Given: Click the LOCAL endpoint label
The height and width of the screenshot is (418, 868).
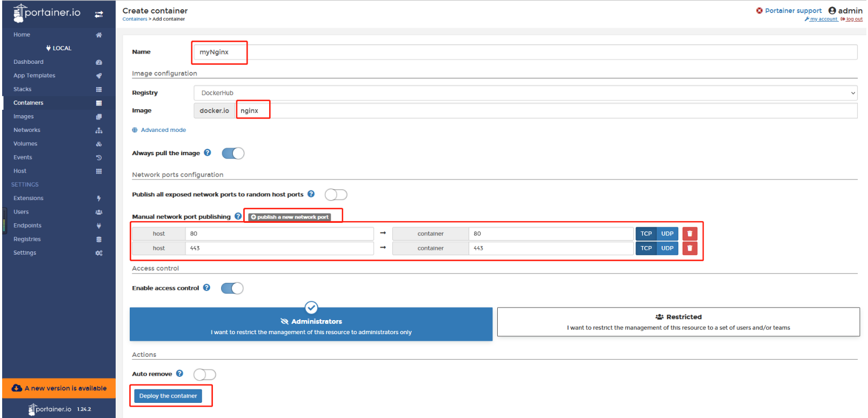Looking at the screenshot, I should pyautogui.click(x=59, y=48).
